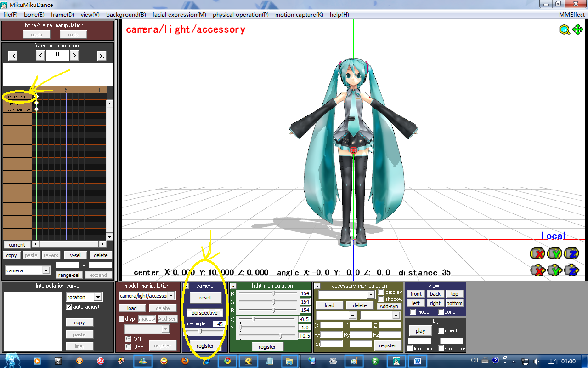Enable the repeat checkbox in the play panel
This screenshot has width=588, height=368.
(x=441, y=330)
